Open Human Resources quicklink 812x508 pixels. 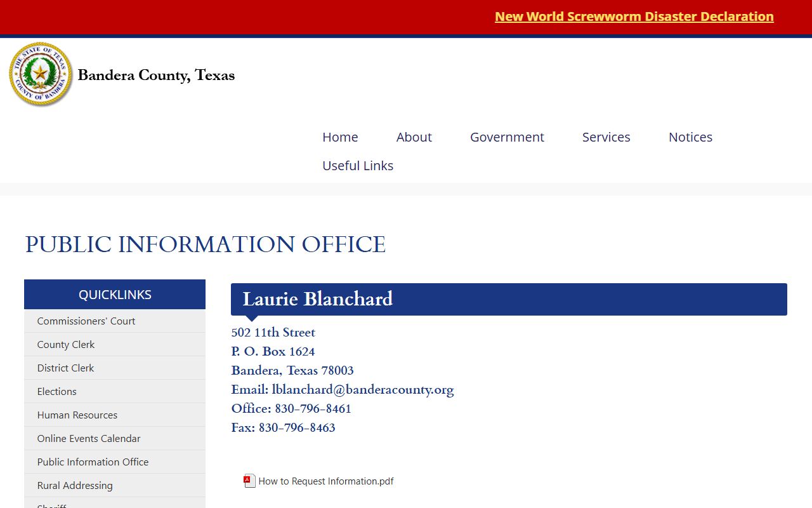click(x=115, y=415)
